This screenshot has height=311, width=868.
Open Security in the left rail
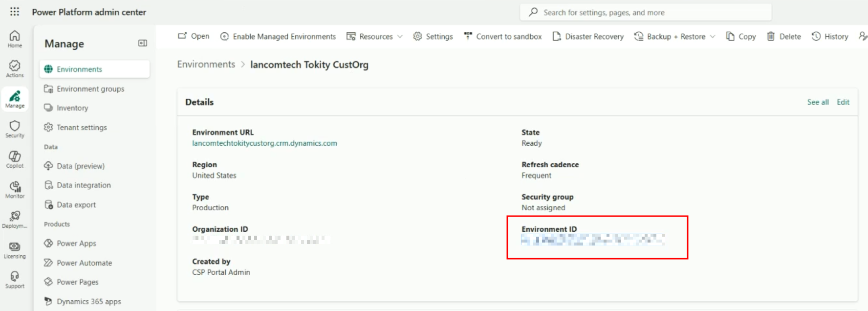[x=15, y=129]
